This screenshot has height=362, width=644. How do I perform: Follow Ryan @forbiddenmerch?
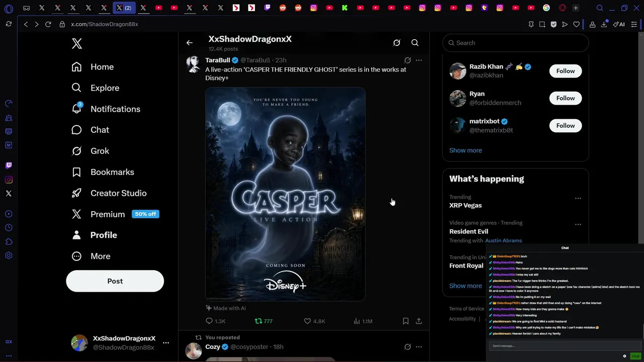(566, 98)
